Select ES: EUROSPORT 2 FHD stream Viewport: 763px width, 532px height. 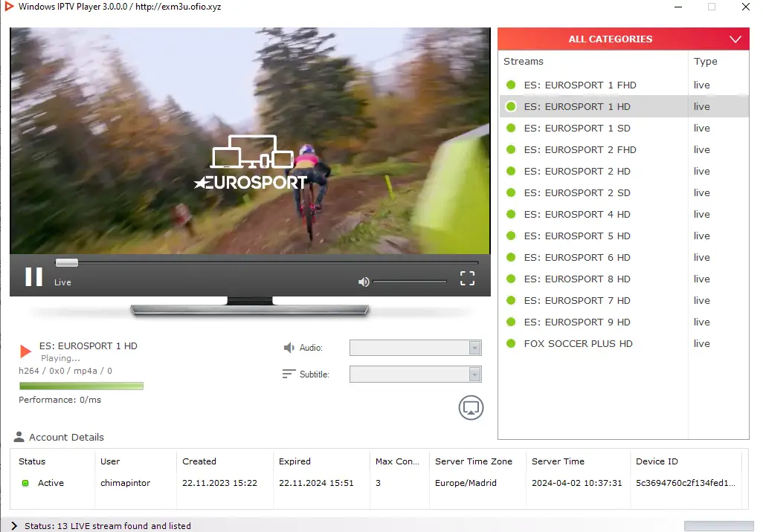(x=624, y=150)
